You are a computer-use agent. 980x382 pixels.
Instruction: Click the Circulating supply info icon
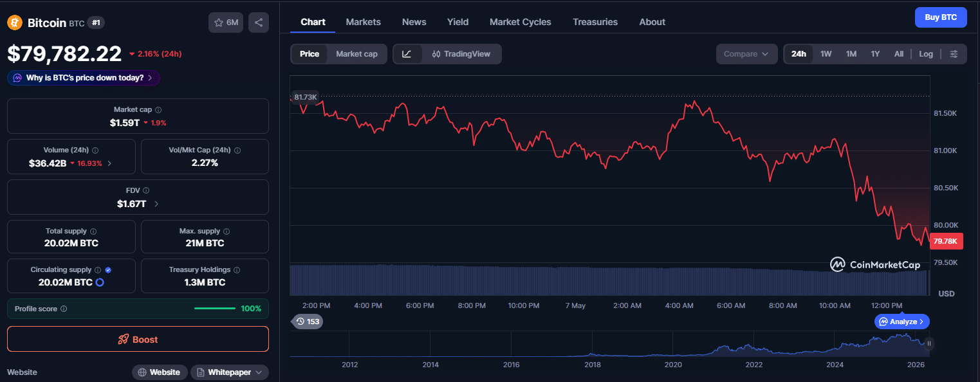coord(98,270)
